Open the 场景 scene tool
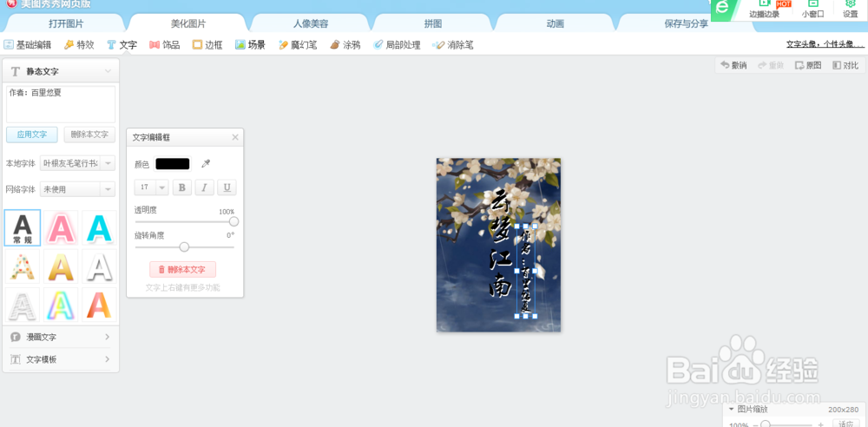 coord(250,45)
